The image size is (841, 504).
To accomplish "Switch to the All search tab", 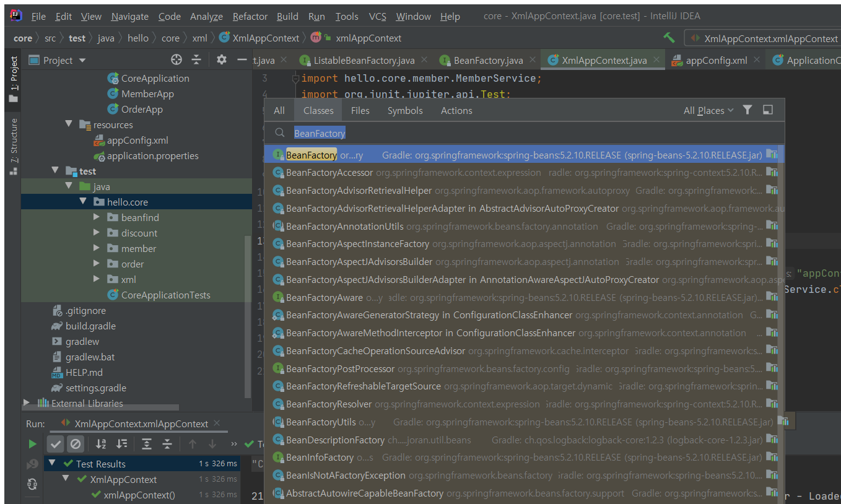I will pyautogui.click(x=279, y=110).
